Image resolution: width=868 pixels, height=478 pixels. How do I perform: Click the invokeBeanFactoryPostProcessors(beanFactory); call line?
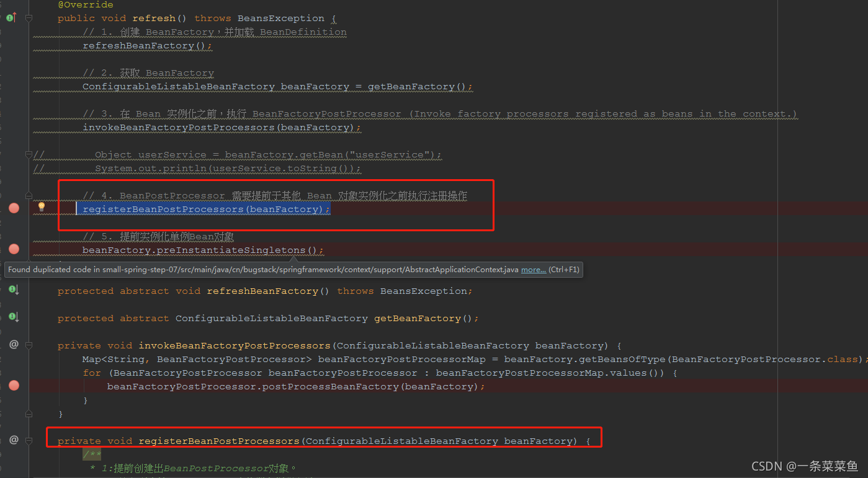tap(221, 128)
